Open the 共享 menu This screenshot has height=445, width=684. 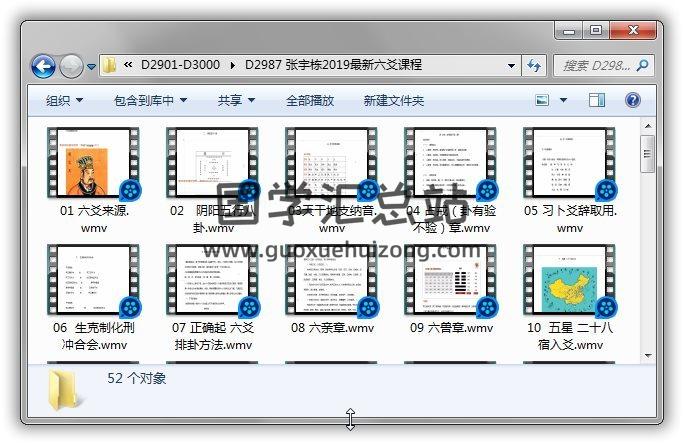point(236,101)
